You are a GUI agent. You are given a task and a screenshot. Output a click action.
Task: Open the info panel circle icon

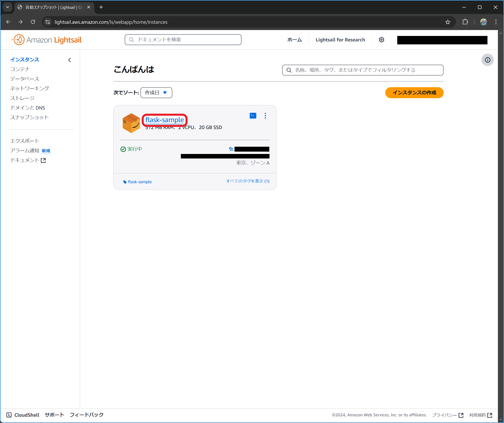(x=487, y=60)
